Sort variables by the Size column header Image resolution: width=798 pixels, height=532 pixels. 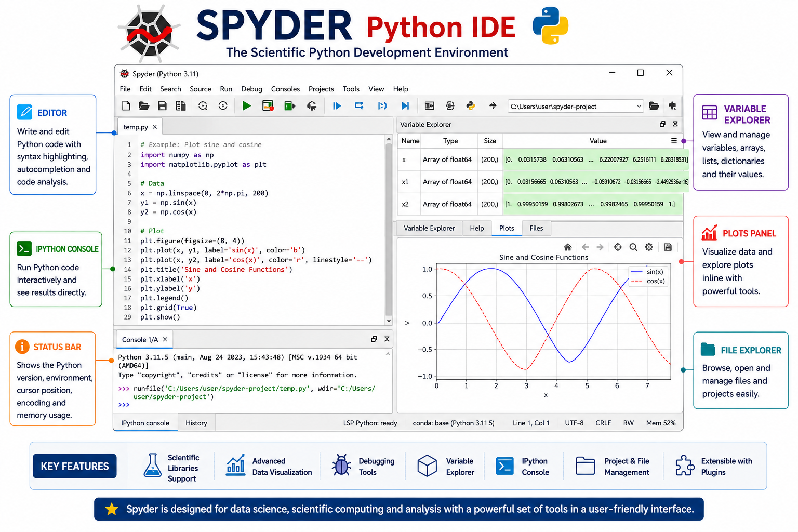point(490,141)
